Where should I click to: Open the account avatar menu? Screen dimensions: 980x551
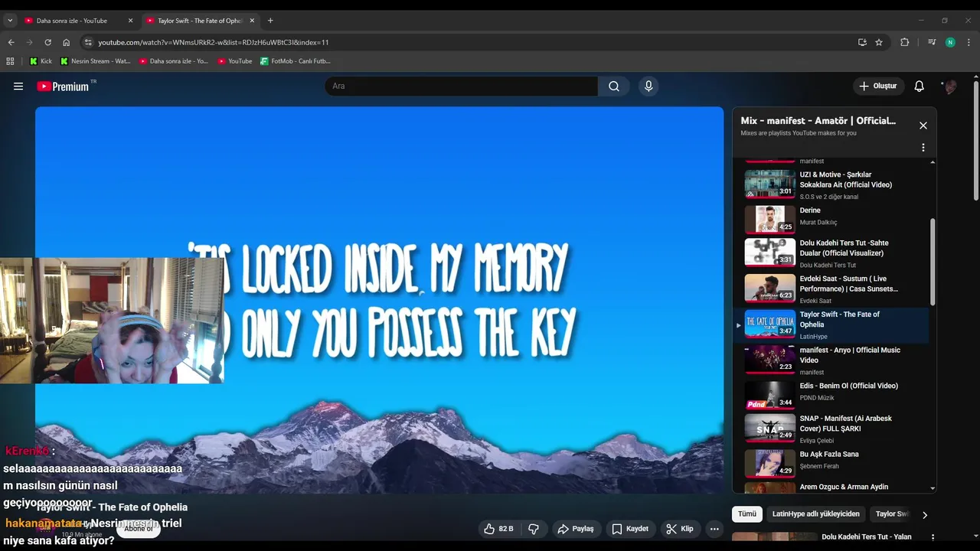(949, 86)
